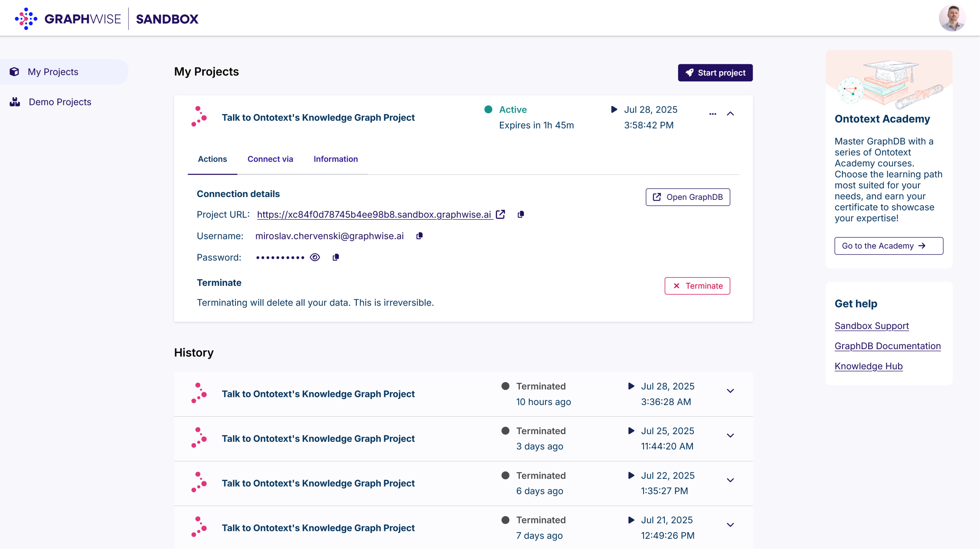Click graph icon of project terminated 3 days ago

coord(199,438)
